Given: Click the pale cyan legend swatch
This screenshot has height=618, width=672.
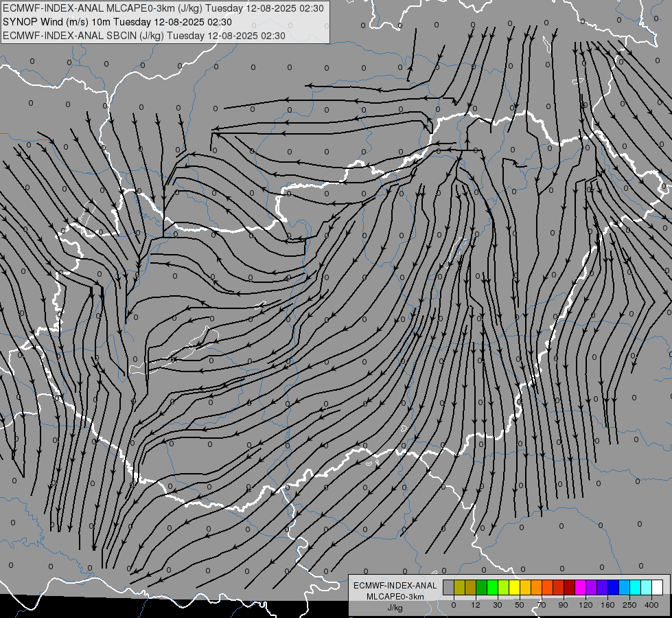Looking at the screenshot, I should coord(647,587).
